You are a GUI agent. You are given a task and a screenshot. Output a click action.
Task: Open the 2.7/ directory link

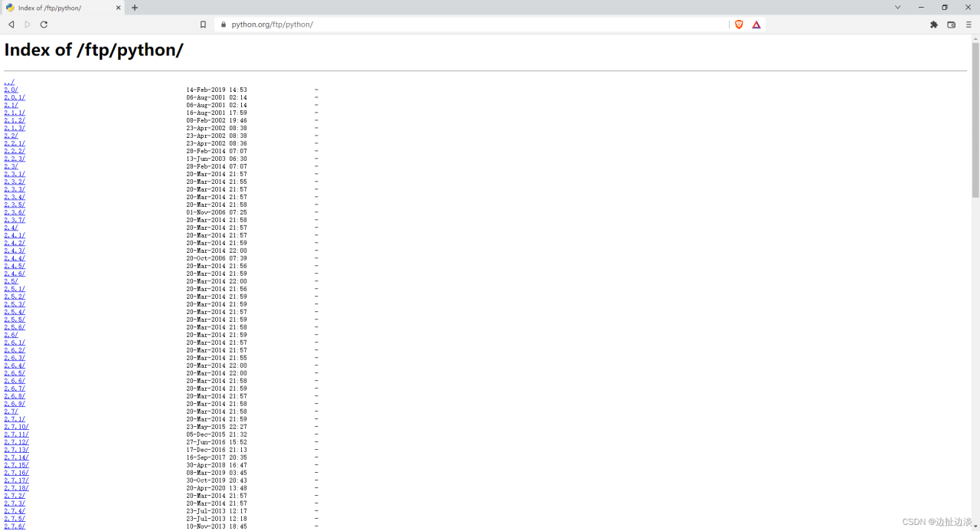(x=11, y=411)
